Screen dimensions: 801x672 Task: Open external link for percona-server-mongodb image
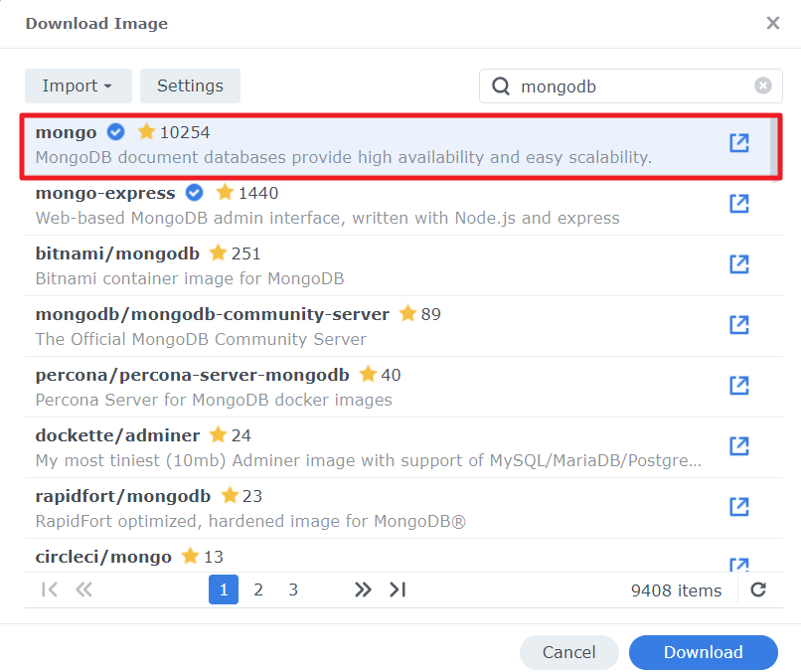738,386
